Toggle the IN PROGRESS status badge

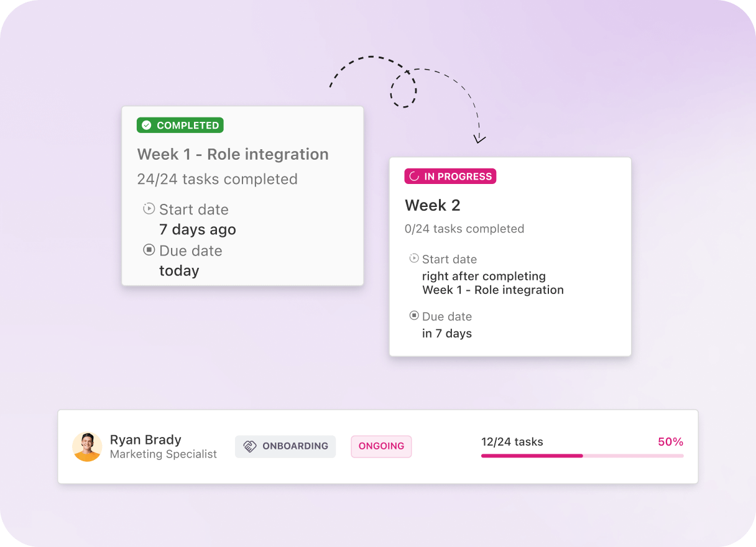(450, 176)
